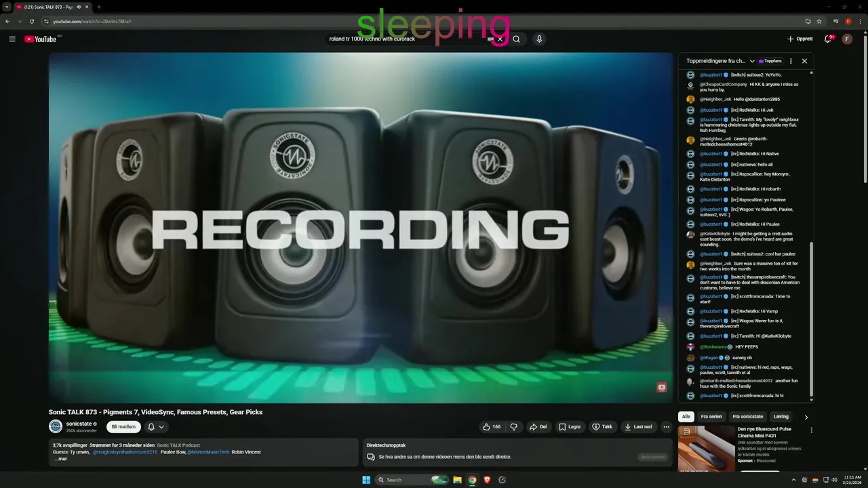Open Den nye Bluesound Pulse ad title
The width and height of the screenshot is (868, 488).
(764, 432)
